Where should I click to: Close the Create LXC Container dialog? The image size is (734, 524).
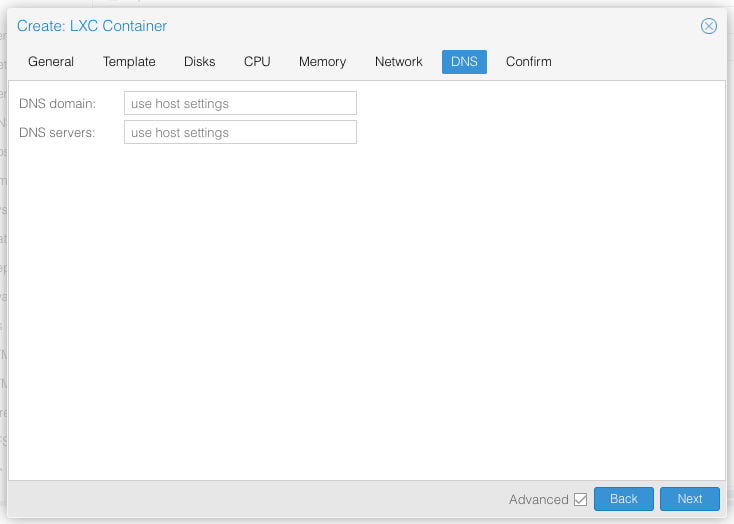pyautogui.click(x=708, y=26)
